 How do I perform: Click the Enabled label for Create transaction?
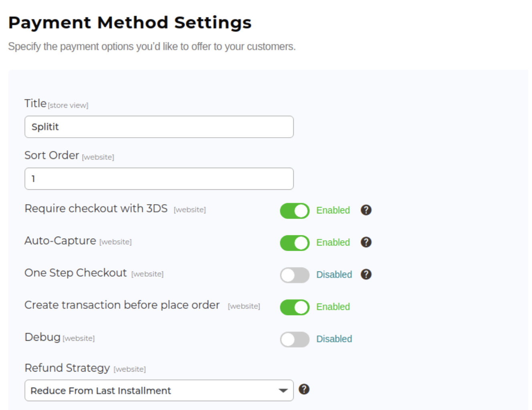click(x=333, y=307)
